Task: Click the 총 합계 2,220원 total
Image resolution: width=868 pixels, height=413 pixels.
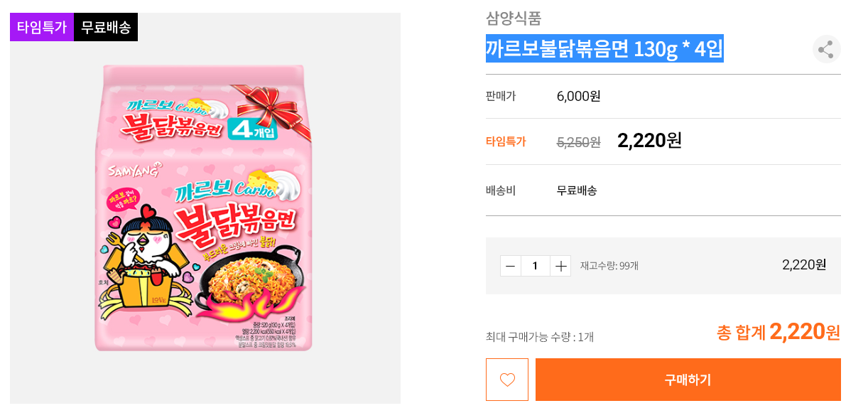Action: 779,332
